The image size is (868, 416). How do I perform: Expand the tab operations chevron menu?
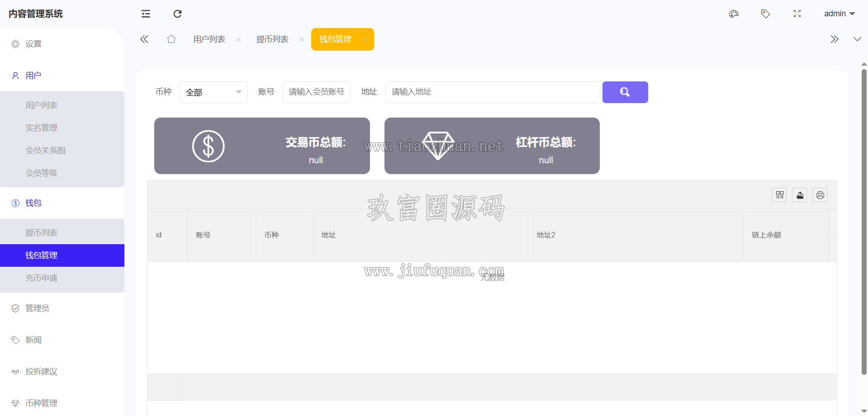coord(857,39)
